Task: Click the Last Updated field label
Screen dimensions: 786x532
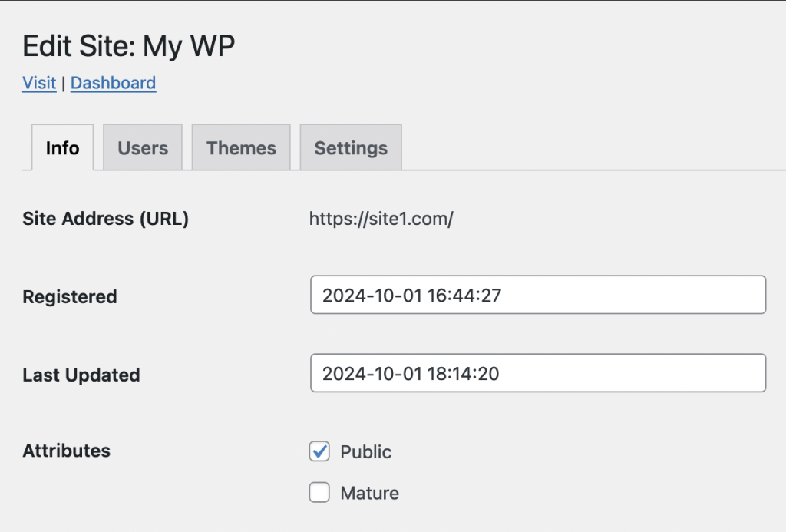Action: click(81, 375)
